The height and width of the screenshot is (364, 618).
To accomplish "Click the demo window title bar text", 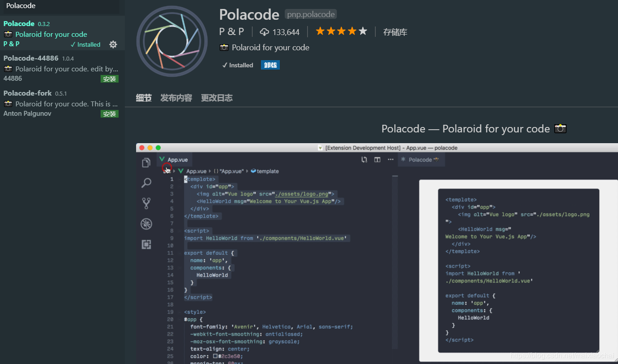I will click(391, 148).
